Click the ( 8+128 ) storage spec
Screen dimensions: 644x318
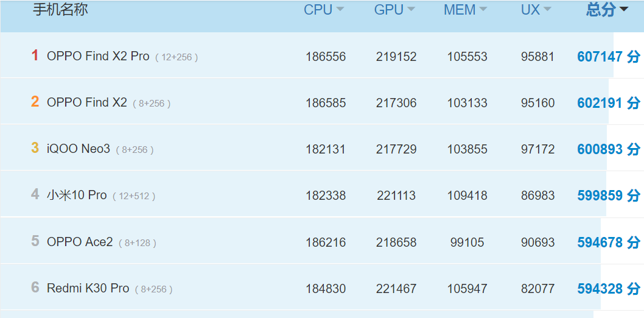[138, 243]
